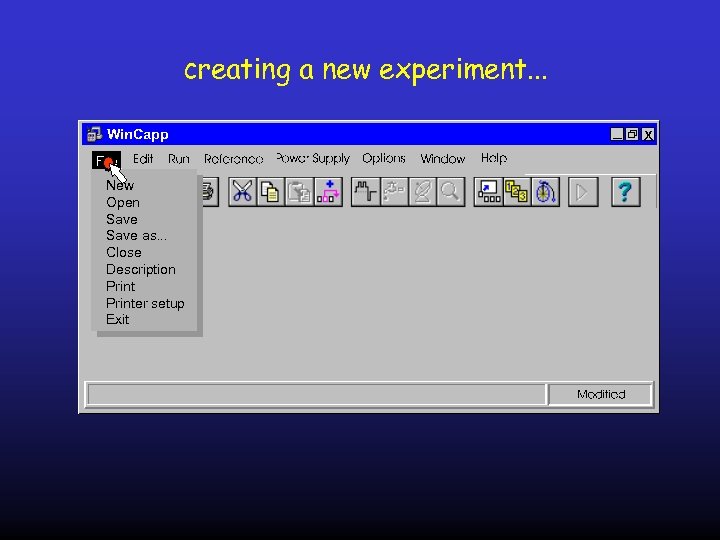The height and width of the screenshot is (540, 720).
Task: Click the penny-farthing wheel toolbar icon
Action: click(x=546, y=191)
